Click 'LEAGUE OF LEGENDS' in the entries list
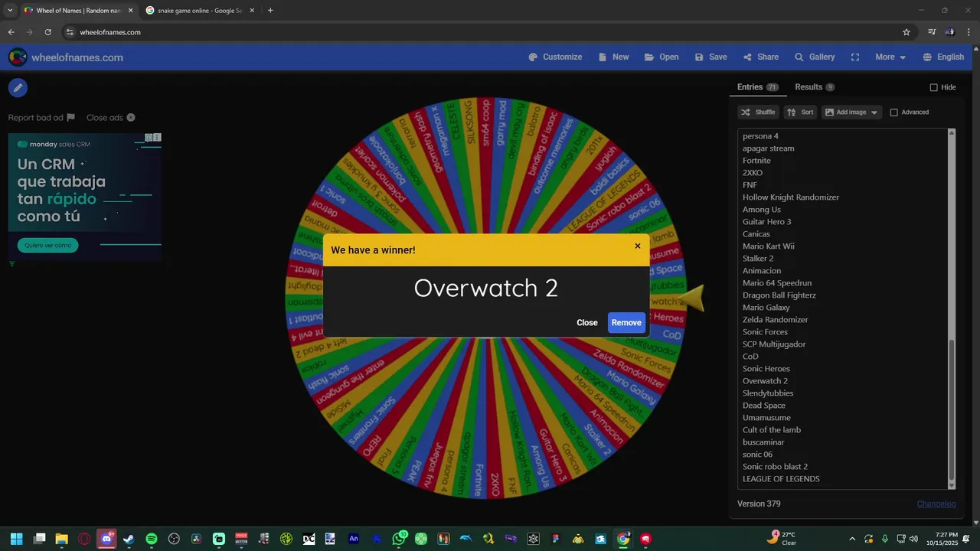 point(781,479)
